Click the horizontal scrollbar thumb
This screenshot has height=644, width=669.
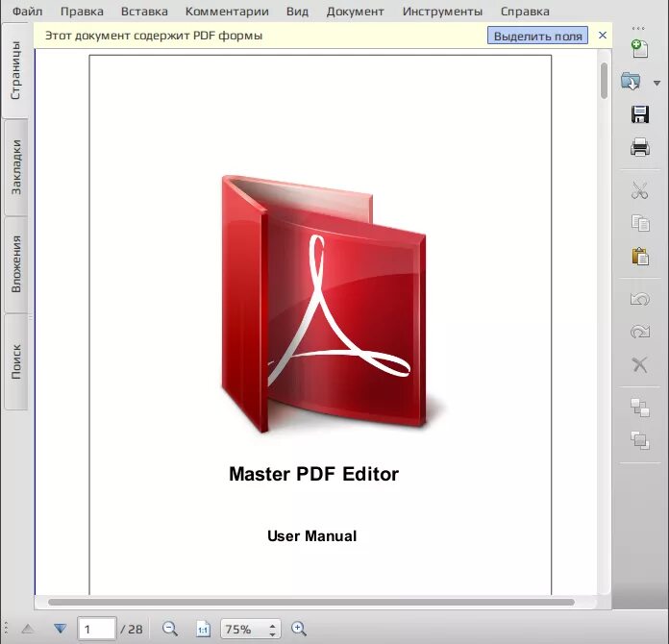[311, 602]
